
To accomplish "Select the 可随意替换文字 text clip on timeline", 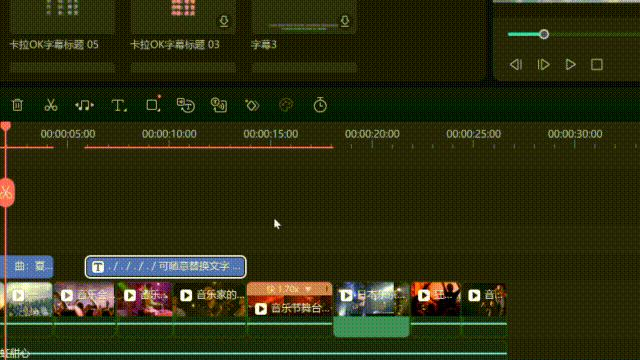I will coord(166,267).
